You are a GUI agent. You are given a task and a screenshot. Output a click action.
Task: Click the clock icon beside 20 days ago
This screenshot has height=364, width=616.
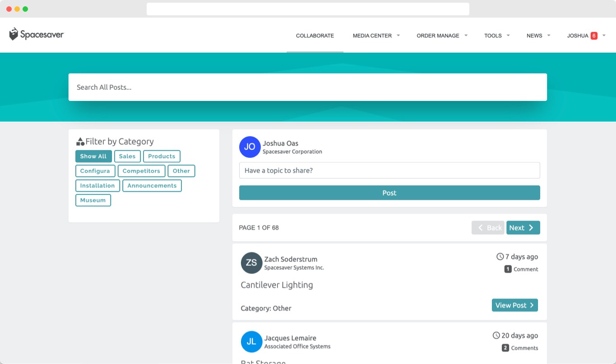click(496, 336)
